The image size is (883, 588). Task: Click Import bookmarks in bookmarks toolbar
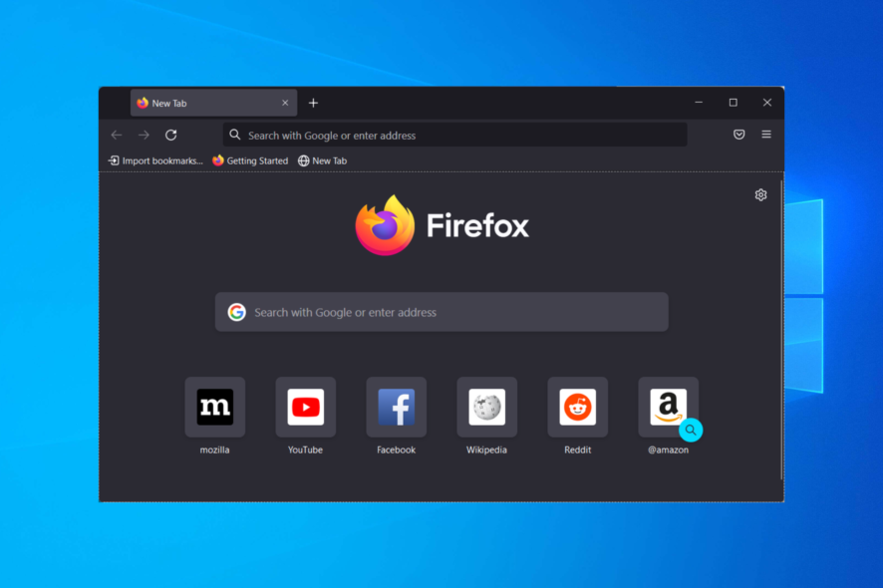coord(155,161)
